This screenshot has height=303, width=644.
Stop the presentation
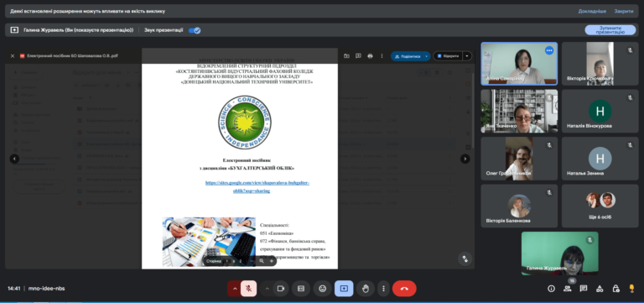coord(610,30)
